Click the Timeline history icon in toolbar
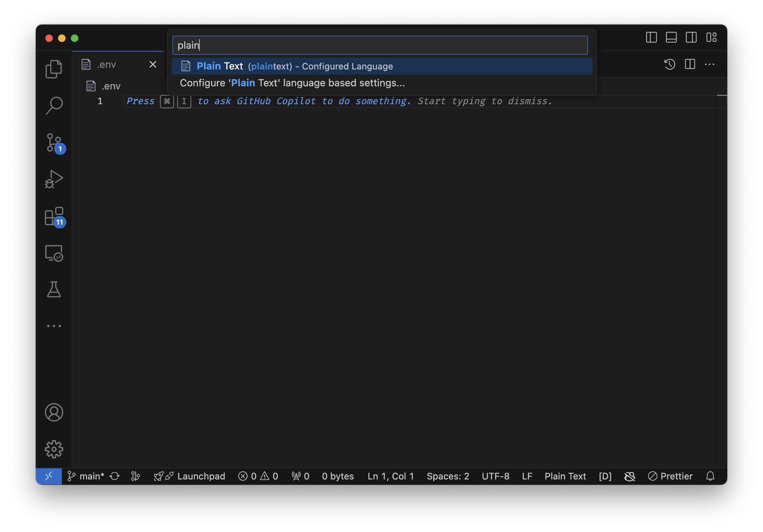This screenshot has width=763, height=532. pyautogui.click(x=669, y=64)
